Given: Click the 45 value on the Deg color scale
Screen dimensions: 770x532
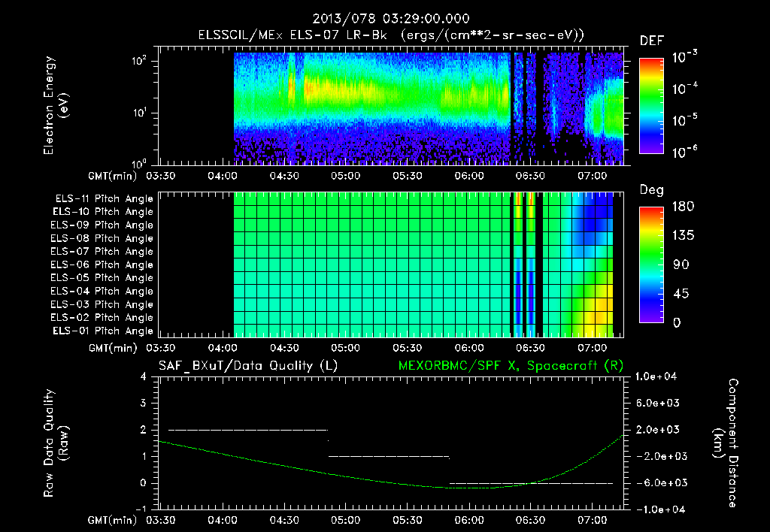Looking at the screenshot, I should tap(680, 294).
